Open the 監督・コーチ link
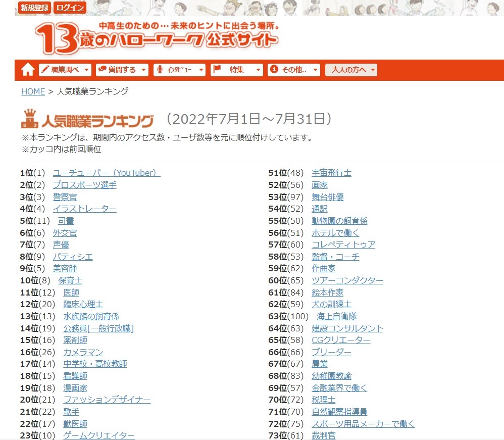504x440 pixels. click(335, 257)
